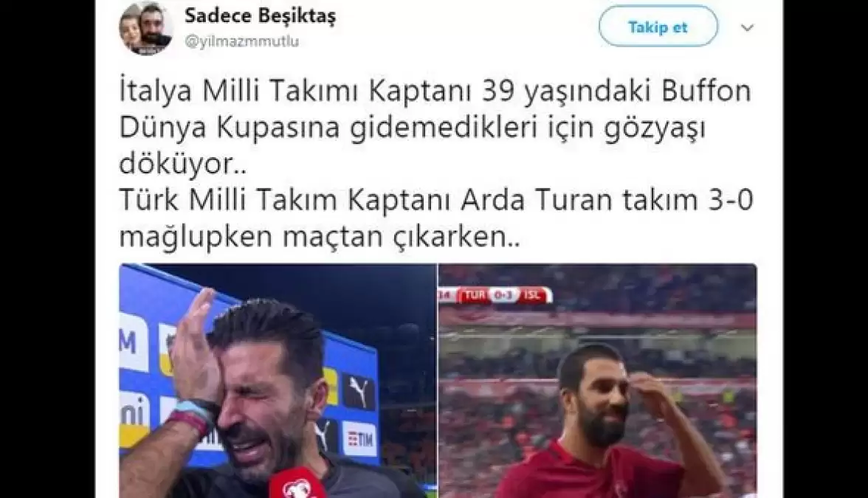Click the TIM sponsor logo on the backdrop
The height and width of the screenshot is (498, 868).
(x=360, y=439)
